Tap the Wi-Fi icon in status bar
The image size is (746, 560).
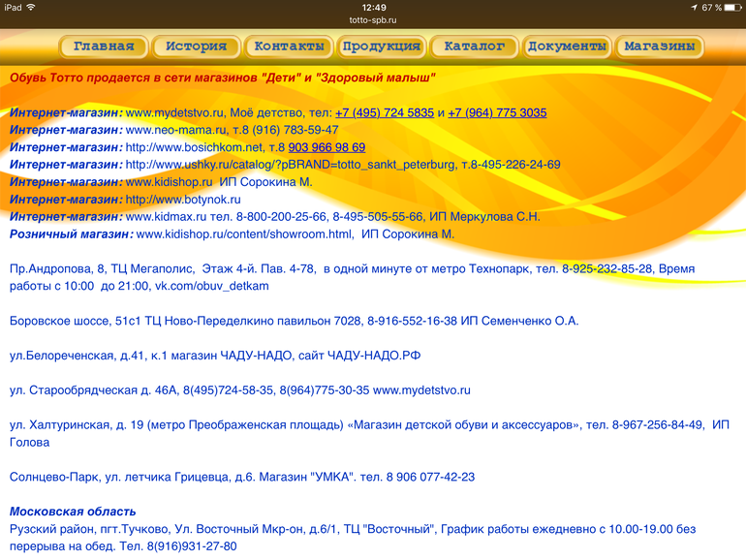coord(31,7)
